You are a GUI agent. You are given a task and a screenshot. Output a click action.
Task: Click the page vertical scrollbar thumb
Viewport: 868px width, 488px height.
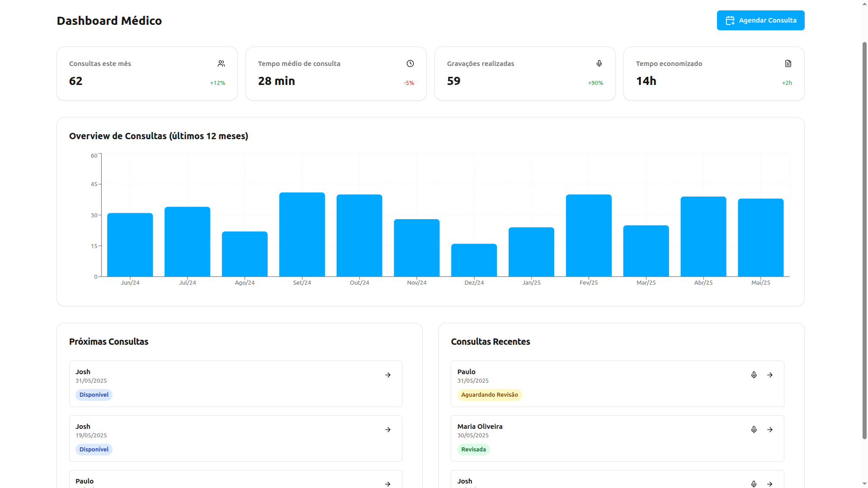(x=864, y=240)
